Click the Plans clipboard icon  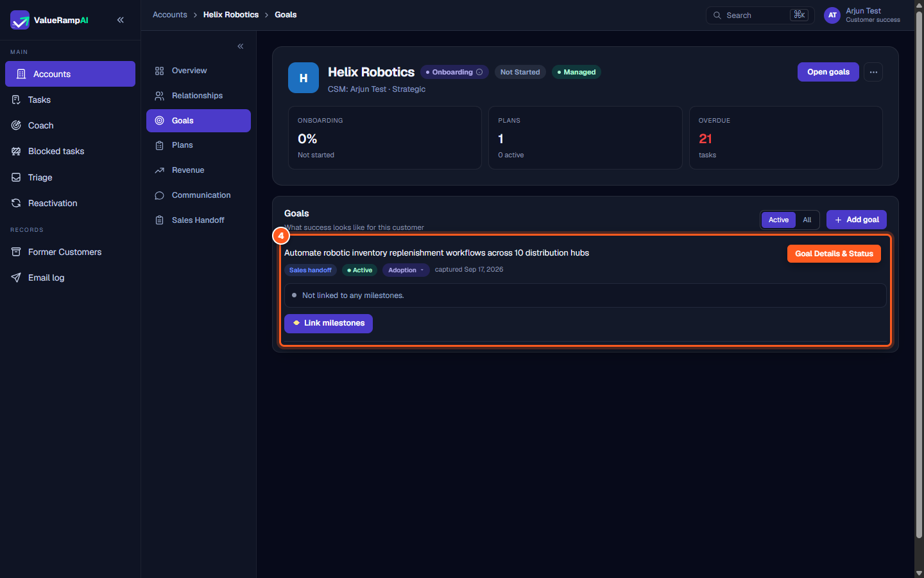tap(160, 145)
